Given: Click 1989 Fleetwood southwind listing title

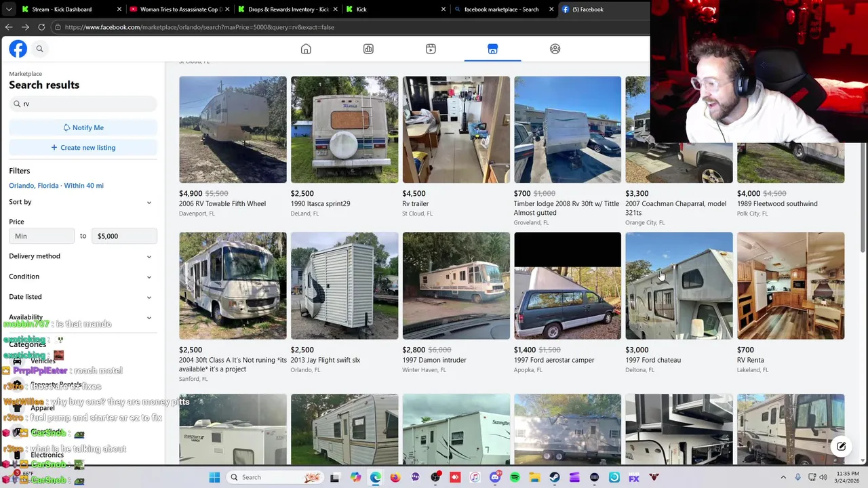Looking at the screenshot, I should click(777, 204).
